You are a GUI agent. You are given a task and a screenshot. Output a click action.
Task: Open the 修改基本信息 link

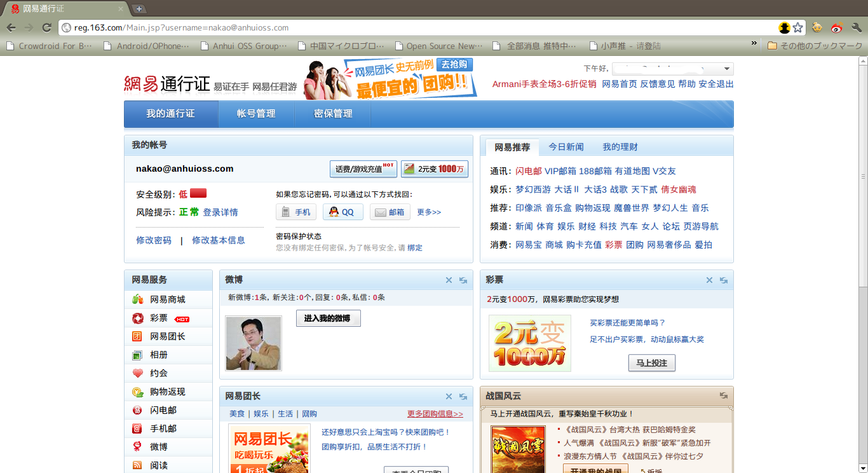pyautogui.click(x=219, y=240)
